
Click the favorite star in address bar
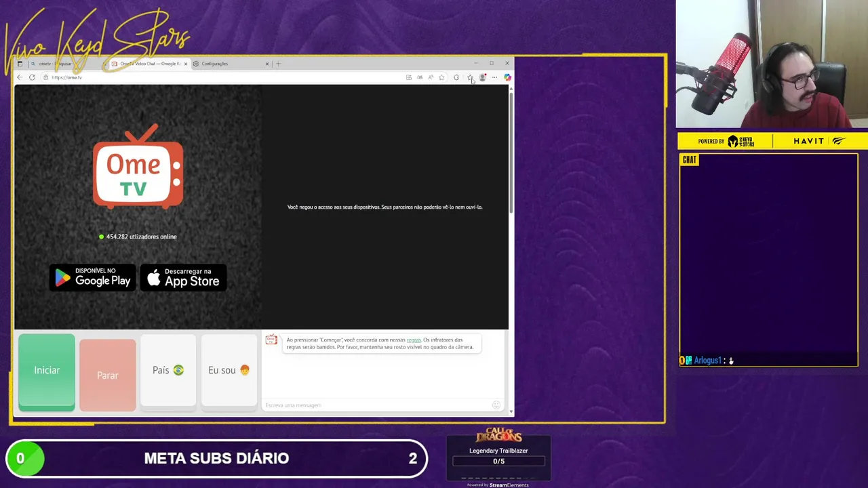click(x=441, y=77)
